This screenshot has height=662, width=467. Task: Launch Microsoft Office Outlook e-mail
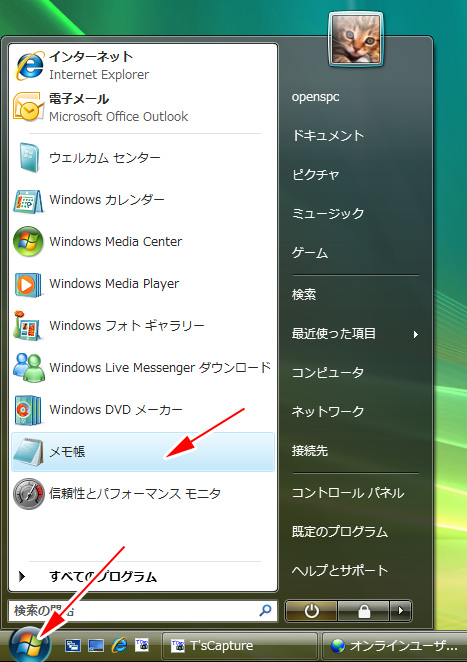[x=143, y=107]
